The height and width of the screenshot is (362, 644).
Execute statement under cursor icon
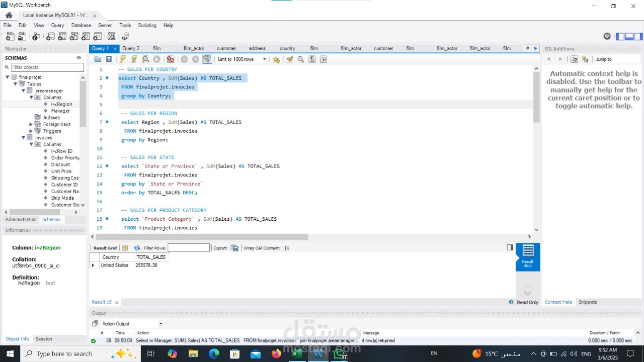pyautogui.click(x=134, y=59)
